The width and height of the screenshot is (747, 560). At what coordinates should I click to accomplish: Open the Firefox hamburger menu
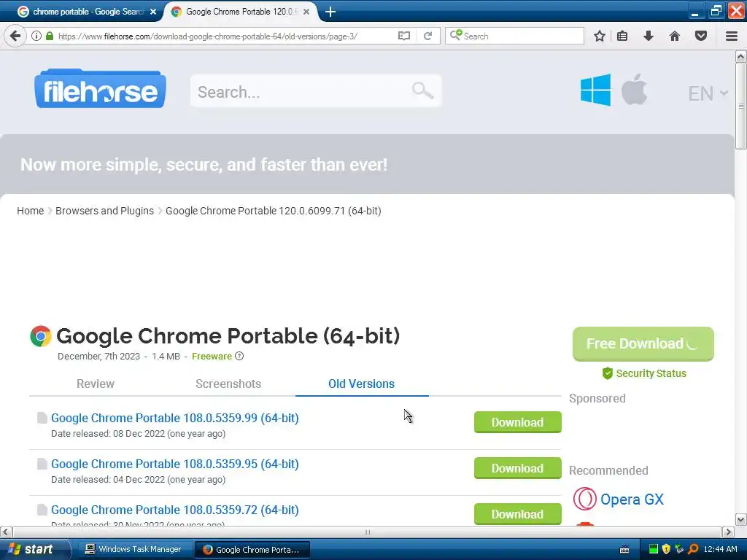pos(732,36)
